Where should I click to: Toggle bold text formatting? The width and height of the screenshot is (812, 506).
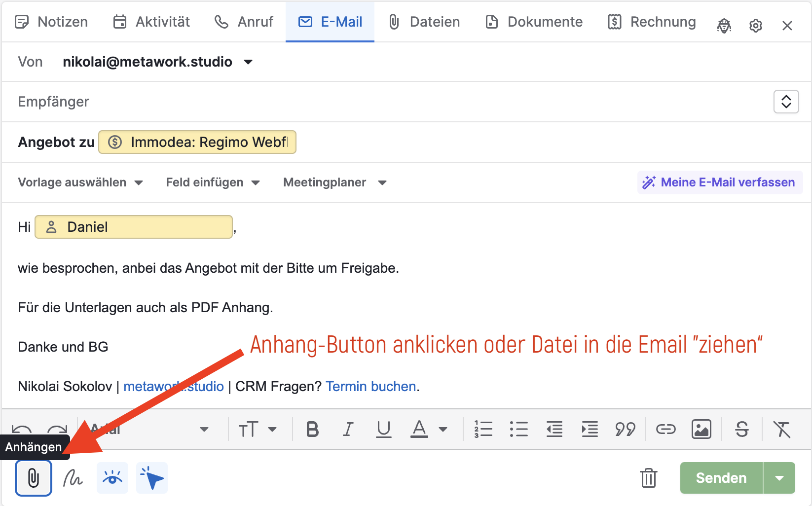312,429
